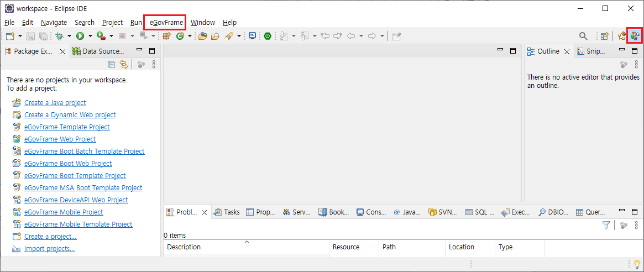
Task: Click Import projects... link
Action: pyautogui.click(x=50, y=249)
